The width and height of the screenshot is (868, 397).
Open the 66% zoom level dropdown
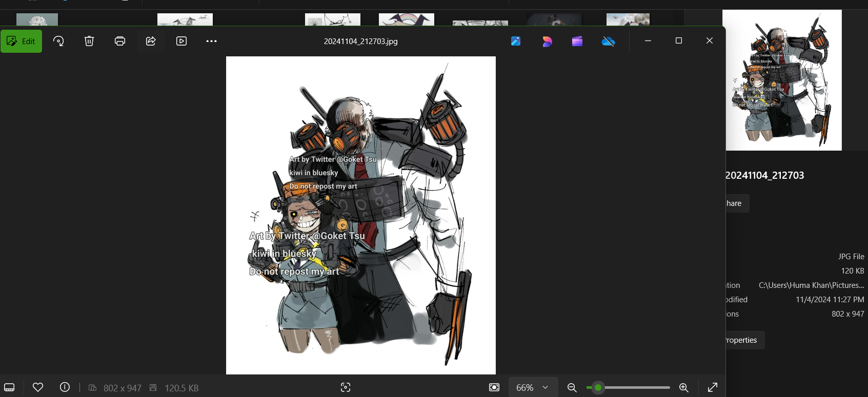[532, 387]
